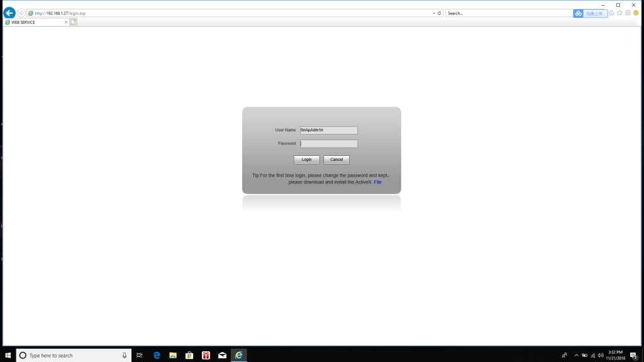This screenshot has height=362, width=644.
Task: Refresh the page with the reload icon
Action: click(x=439, y=13)
